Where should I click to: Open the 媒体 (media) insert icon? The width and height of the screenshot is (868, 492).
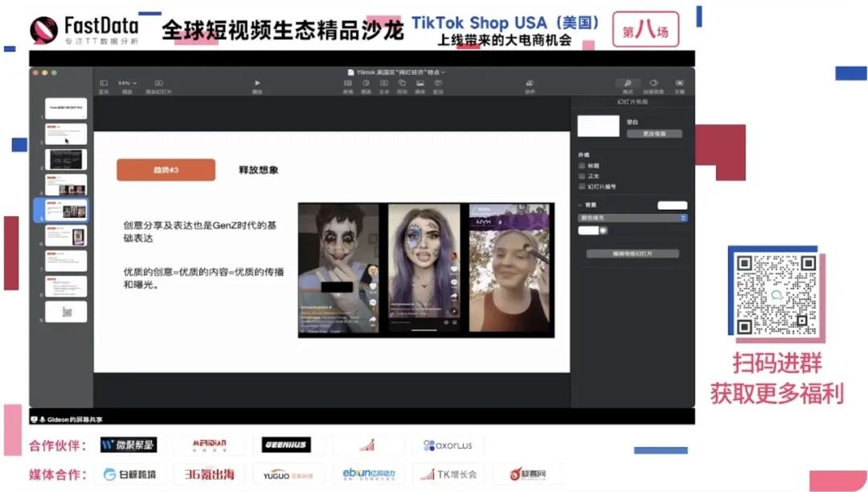click(x=420, y=83)
